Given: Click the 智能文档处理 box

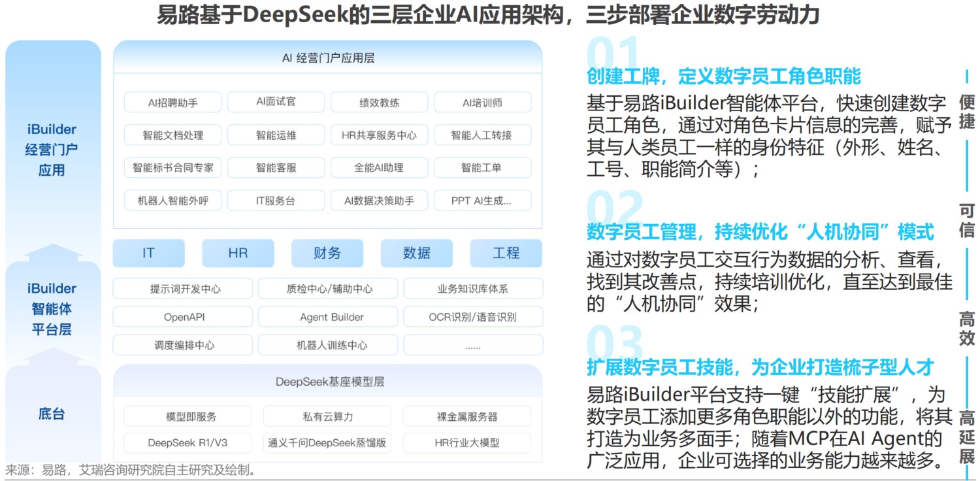Looking at the screenshot, I should click(172, 135).
